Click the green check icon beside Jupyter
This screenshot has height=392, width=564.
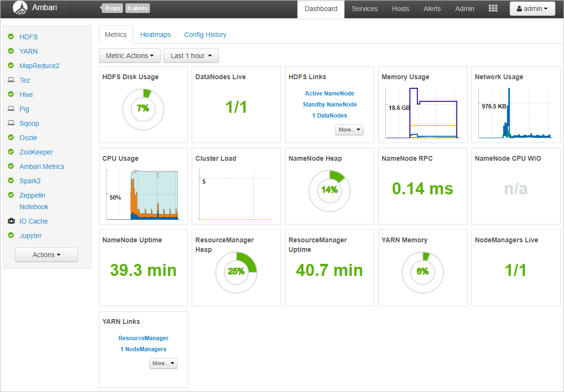11,235
